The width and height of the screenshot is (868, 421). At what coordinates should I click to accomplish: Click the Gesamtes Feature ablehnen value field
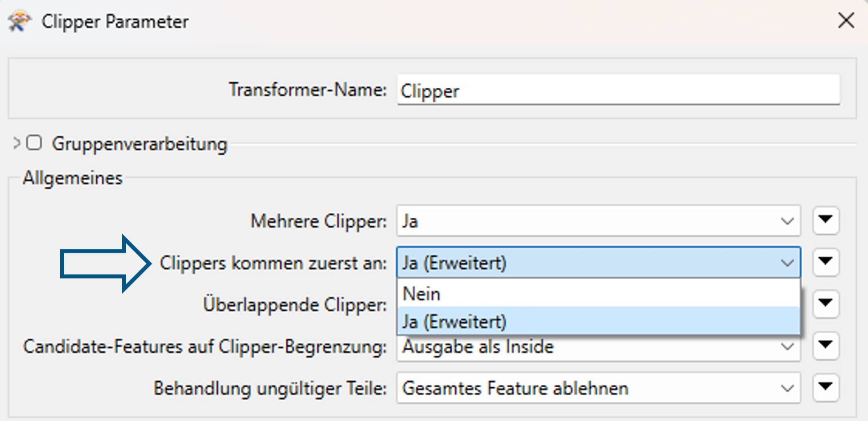563,388
